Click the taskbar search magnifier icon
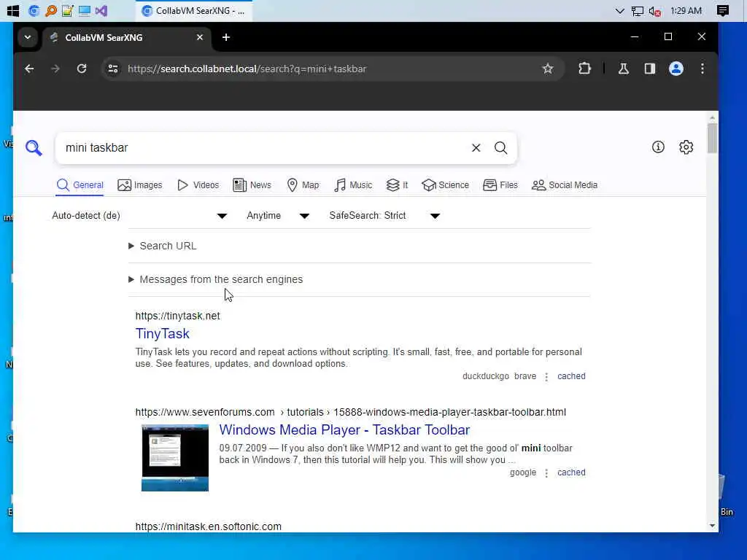The width and height of the screenshot is (747, 560). 50,10
